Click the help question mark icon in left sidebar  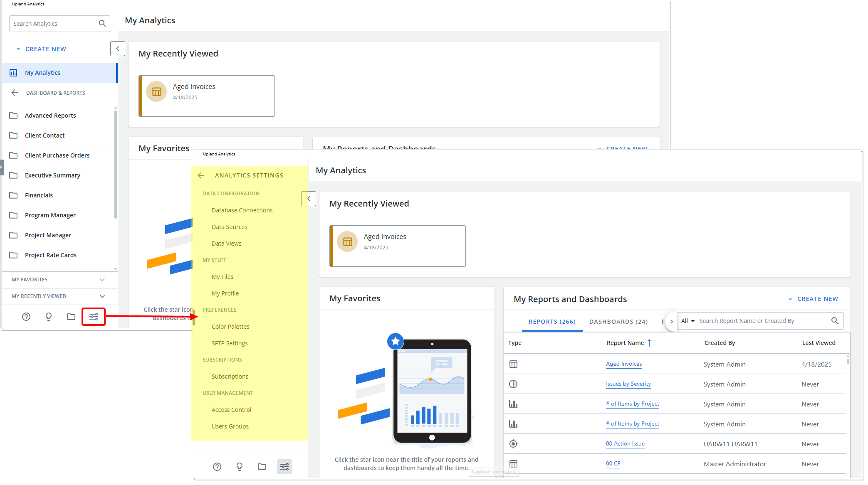click(26, 317)
